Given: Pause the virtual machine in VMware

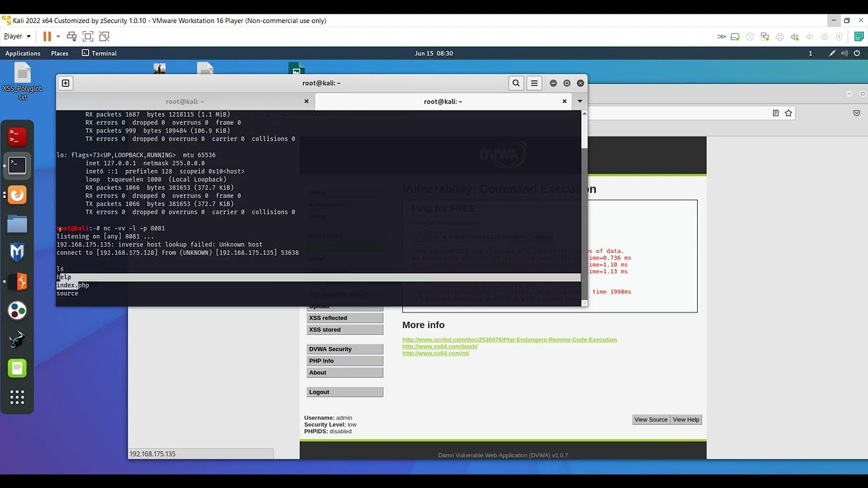Looking at the screenshot, I should coord(47,37).
